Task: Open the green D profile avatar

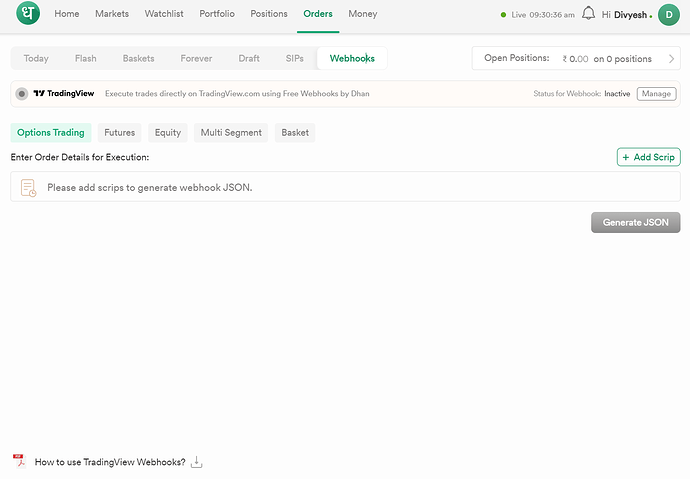Action: click(x=669, y=15)
